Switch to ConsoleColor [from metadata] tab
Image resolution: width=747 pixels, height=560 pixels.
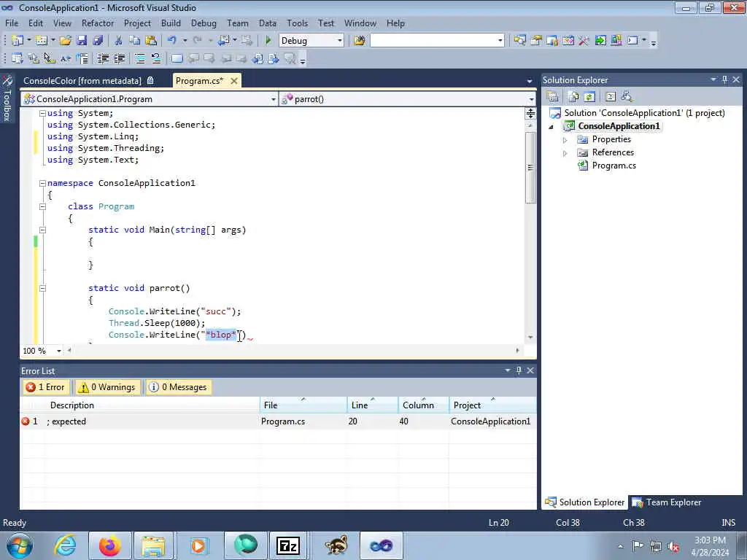[82, 80]
